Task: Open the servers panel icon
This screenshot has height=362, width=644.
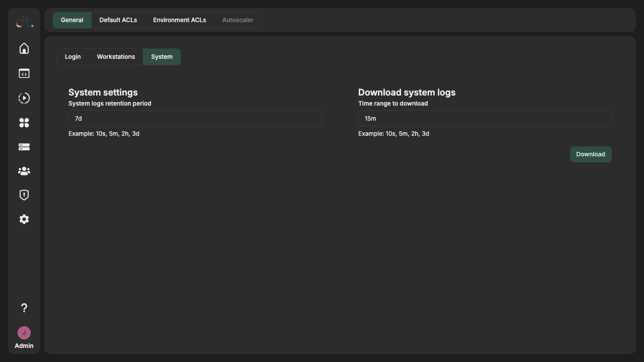Action: (24, 147)
